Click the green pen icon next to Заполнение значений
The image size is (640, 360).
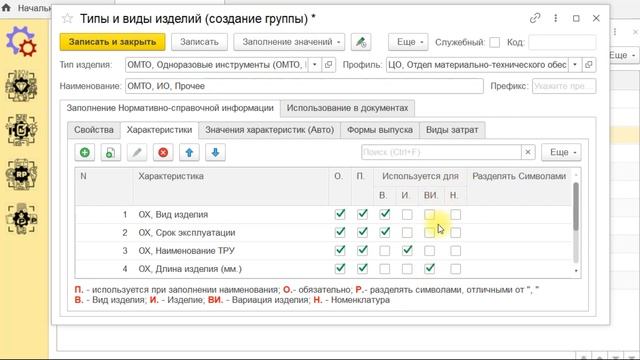(361, 42)
